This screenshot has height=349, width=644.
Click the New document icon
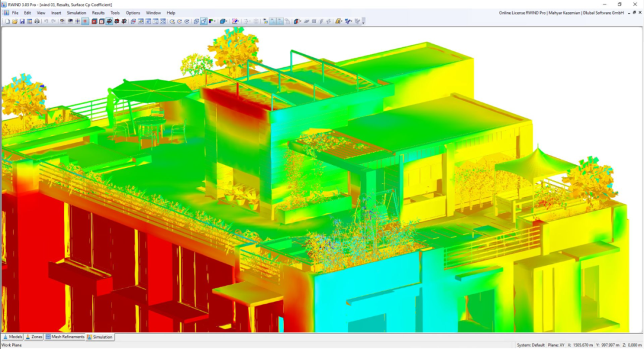(x=7, y=21)
